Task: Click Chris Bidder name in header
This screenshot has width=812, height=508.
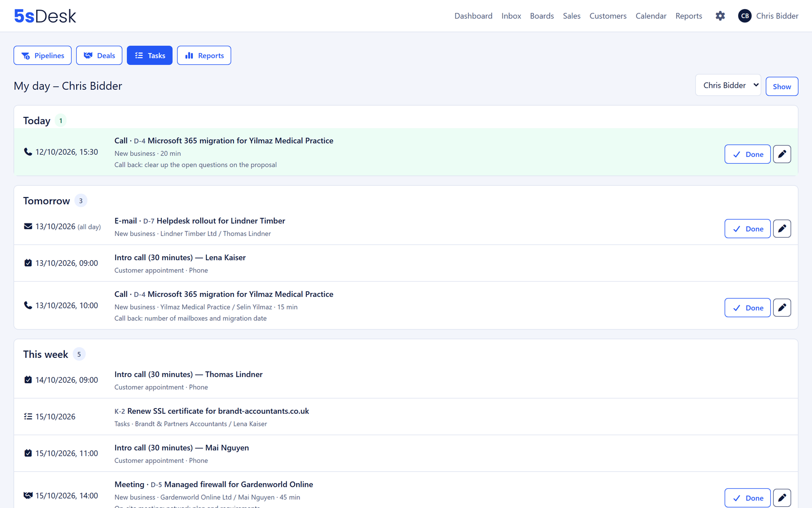Action: pos(777,16)
